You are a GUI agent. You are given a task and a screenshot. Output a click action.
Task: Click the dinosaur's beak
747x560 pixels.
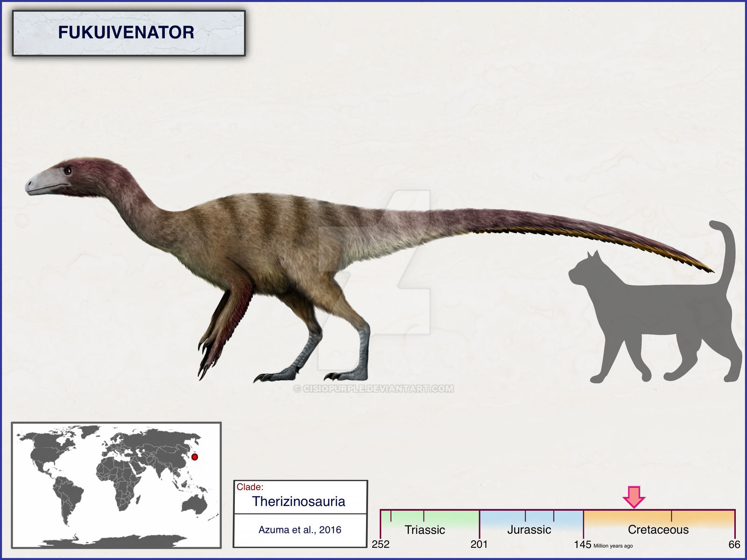[x=44, y=182]
